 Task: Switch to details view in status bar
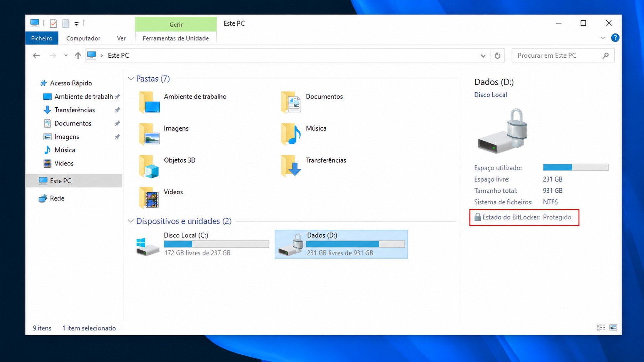coord(600,328)
